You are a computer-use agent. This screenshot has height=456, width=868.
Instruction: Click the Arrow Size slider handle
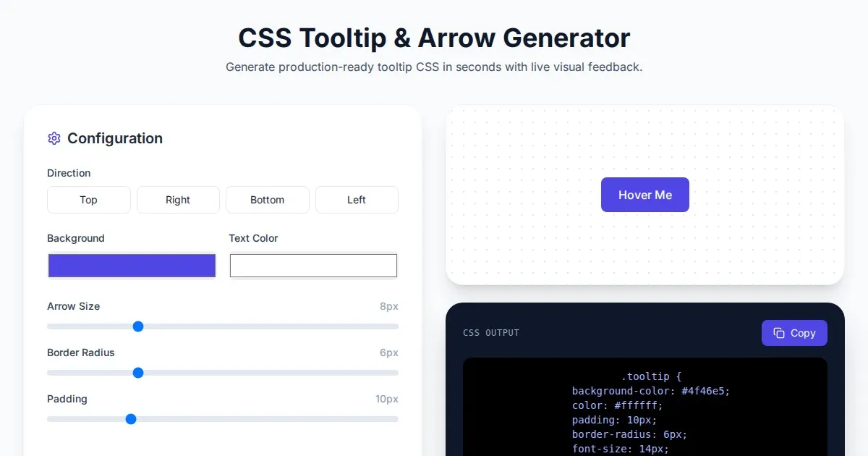coord(138,326)
